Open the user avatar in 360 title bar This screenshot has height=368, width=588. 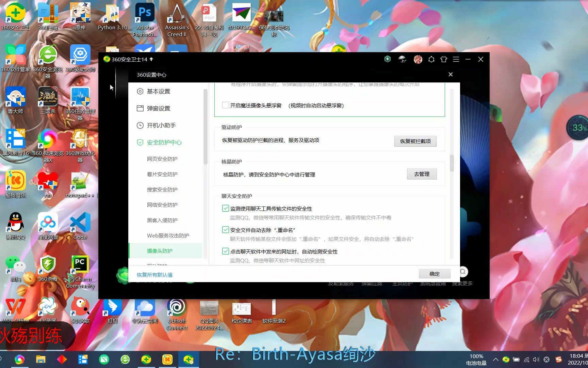[418, 60]
